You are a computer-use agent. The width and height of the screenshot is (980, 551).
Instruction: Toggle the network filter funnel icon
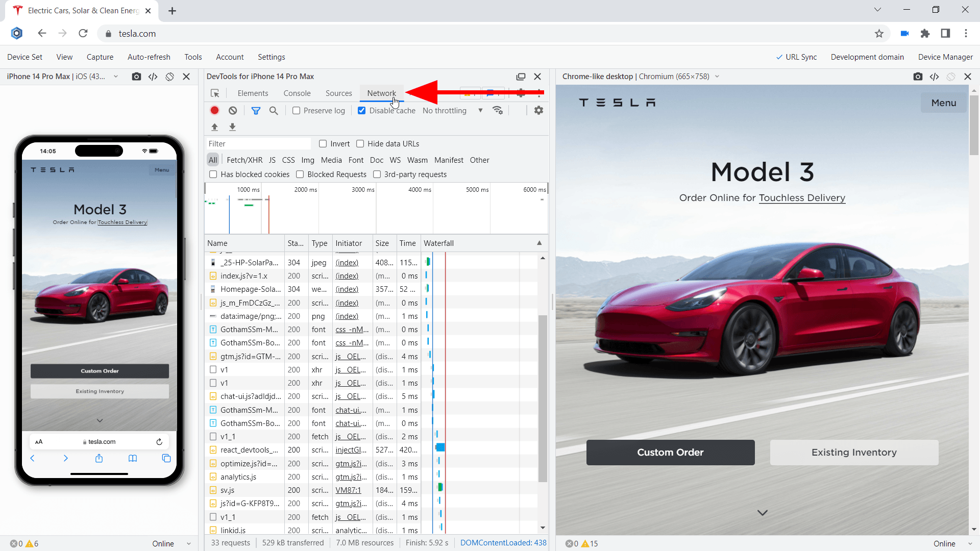tap(256, 110)
